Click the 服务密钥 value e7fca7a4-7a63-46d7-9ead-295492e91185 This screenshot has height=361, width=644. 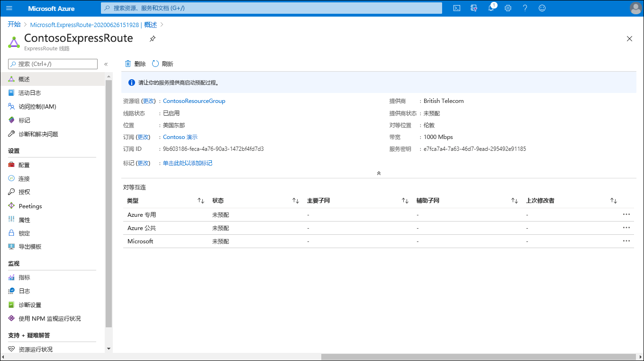(x=475, y=149)
